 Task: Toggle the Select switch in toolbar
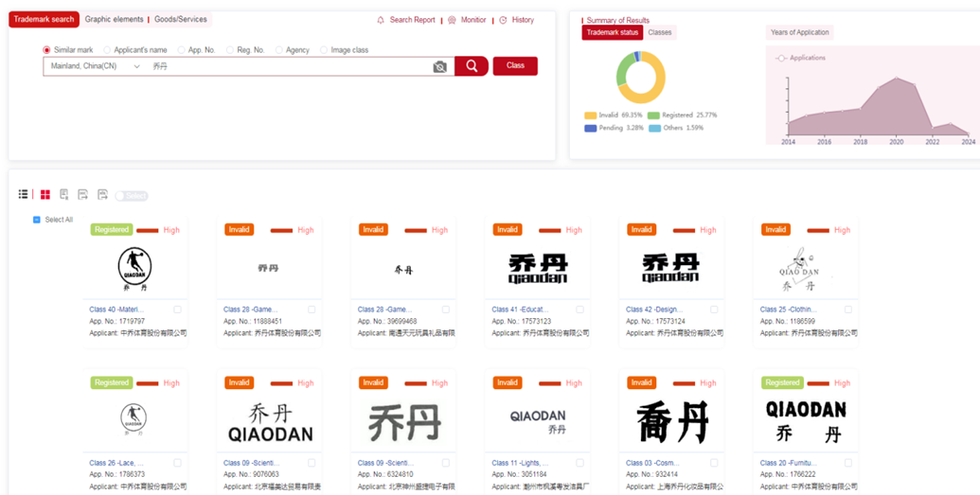click(132, 196)
